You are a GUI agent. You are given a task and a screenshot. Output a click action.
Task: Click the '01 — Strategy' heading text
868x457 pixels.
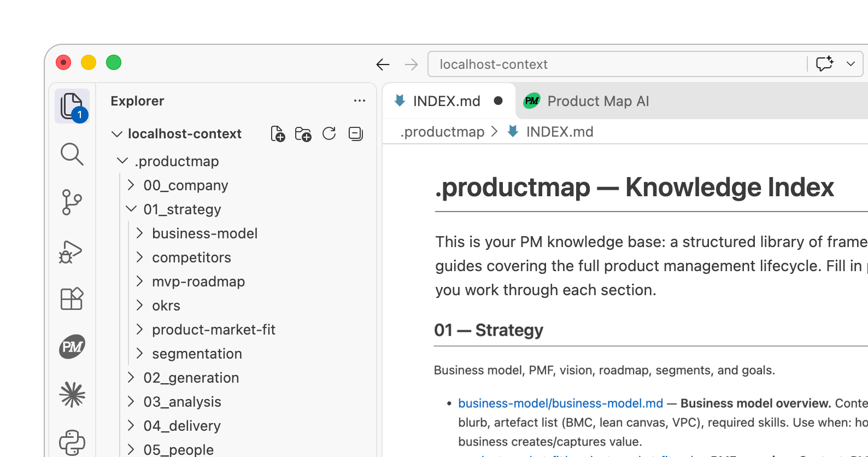tap(489, 330)
